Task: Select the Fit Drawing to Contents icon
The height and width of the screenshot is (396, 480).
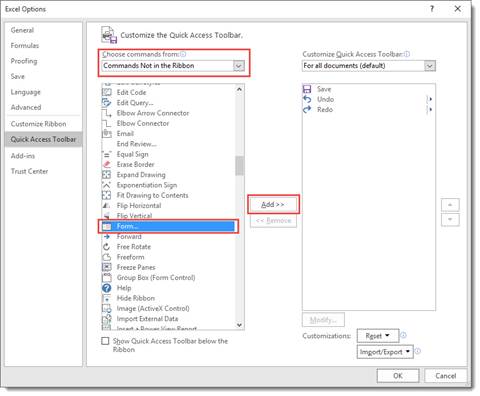Action: [107, 195]
